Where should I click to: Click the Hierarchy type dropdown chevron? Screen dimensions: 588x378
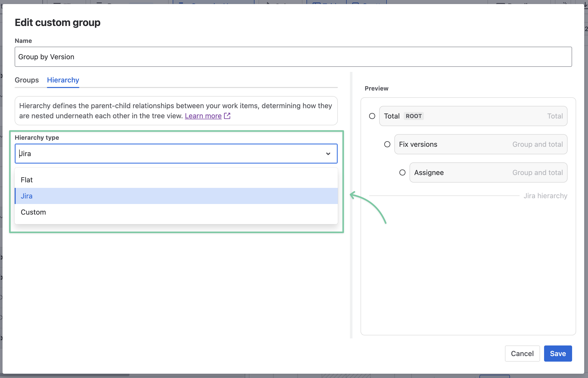328,154
